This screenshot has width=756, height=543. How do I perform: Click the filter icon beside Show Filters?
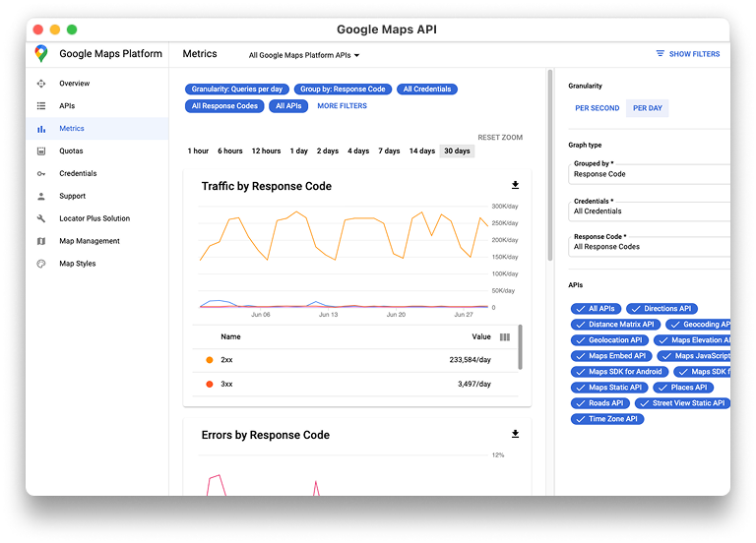(661, 53)
